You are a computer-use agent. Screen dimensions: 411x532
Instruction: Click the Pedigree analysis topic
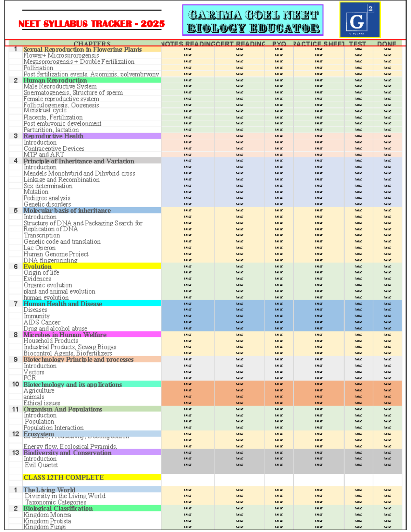pos(47,198)
